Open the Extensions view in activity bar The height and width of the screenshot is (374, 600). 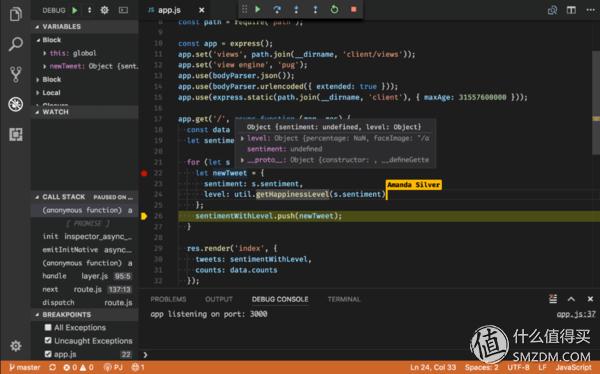16,134
